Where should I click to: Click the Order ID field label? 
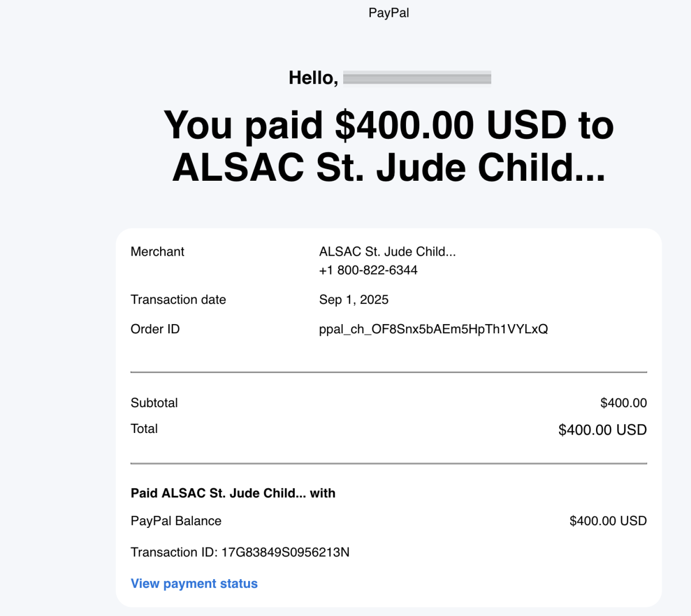155,329
